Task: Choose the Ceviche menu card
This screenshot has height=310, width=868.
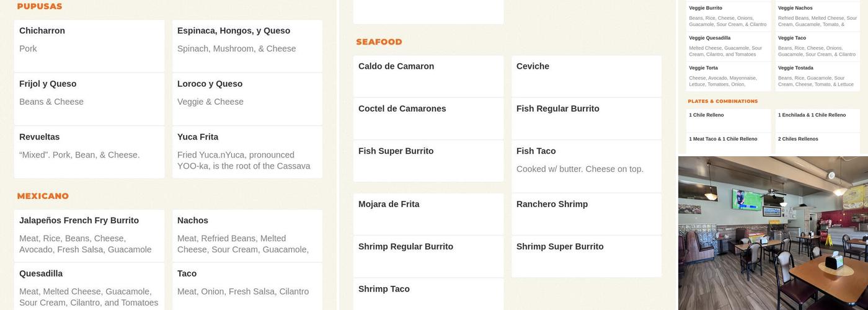Action: click(x=587, y=76)
